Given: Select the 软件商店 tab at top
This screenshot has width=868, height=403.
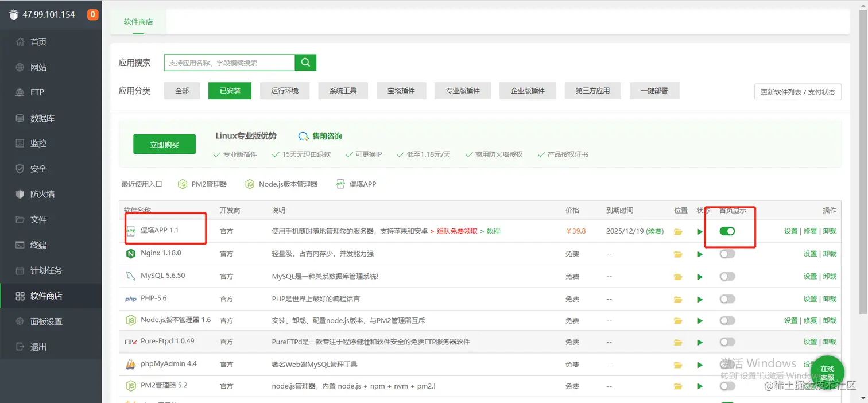Looking at the screenshot, I should (138, 22).
